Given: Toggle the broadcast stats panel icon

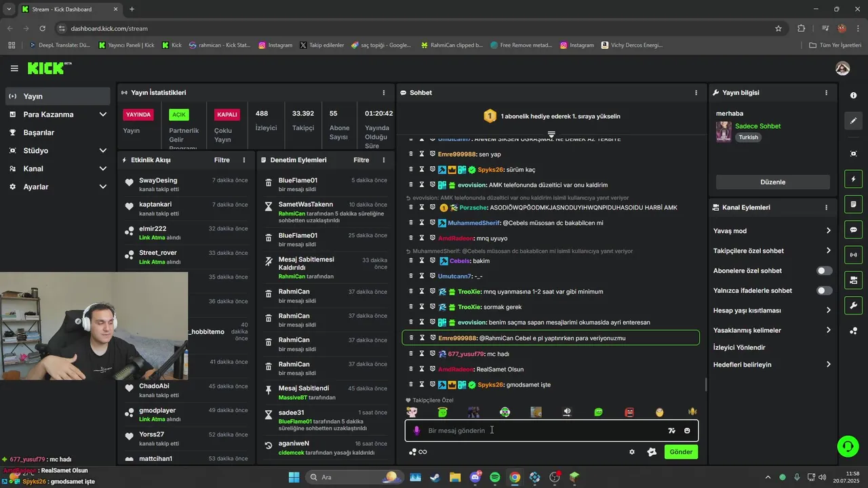Looking at the screenshot, I should [853, 255].
